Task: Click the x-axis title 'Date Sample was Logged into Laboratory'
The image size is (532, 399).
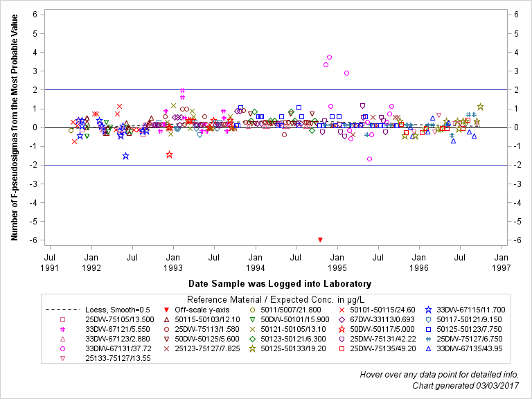Action: coord(280,283)
